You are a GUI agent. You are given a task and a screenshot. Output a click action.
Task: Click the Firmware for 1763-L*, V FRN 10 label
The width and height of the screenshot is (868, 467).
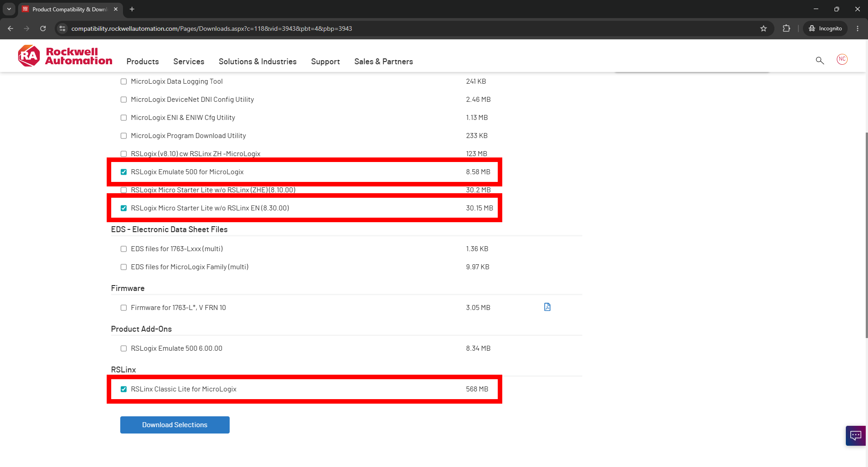pyautogui.click(x=179, y=308)
